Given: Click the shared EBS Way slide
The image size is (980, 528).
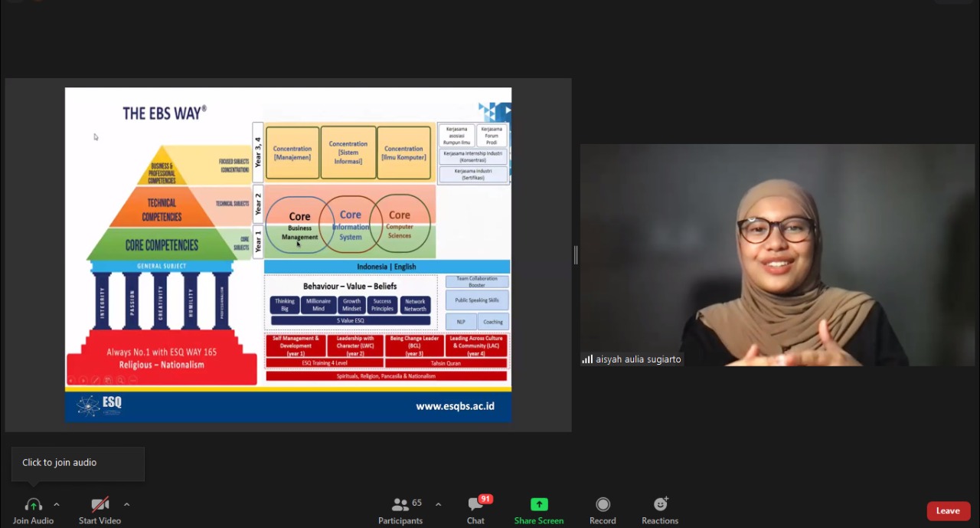Looking at the screenshot, I should [288, 254].
